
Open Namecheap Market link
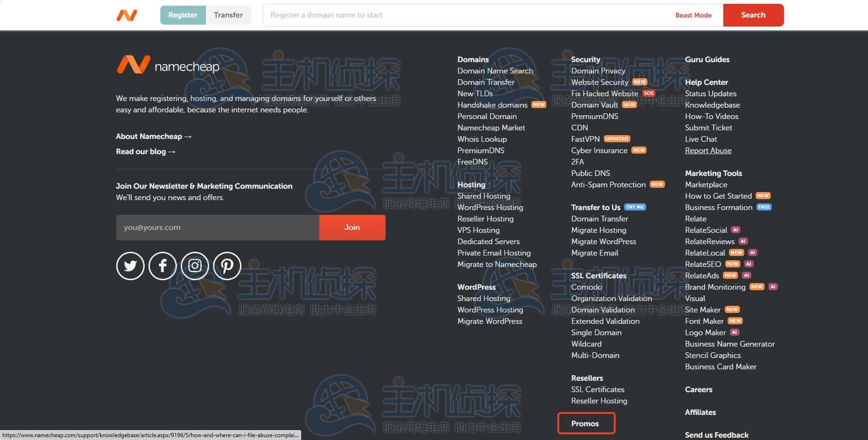pyautogui.click(x=491, y=128)
